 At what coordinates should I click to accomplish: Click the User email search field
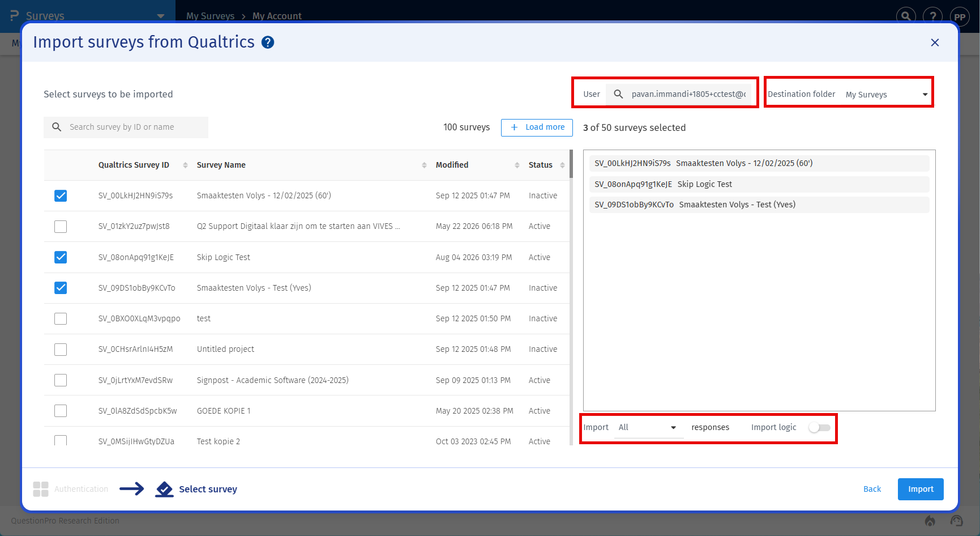pyautogui.click(x=679, y=94)
